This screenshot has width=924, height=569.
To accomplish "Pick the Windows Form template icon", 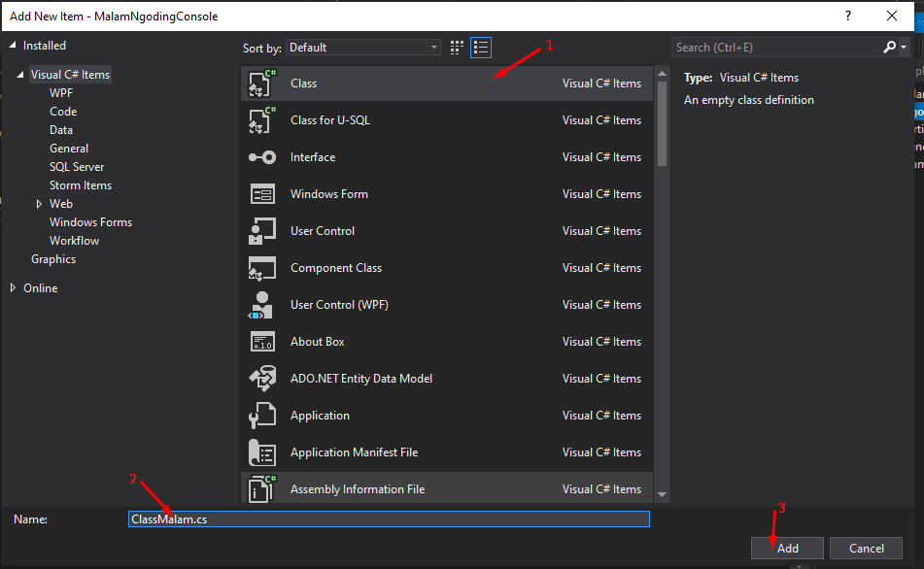I will click(262, 194).
